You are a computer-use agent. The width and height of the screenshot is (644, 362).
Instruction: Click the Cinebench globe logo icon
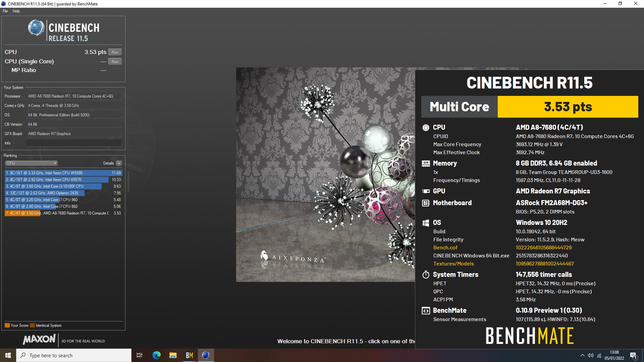pyautogui.click(x=36, y=28)
